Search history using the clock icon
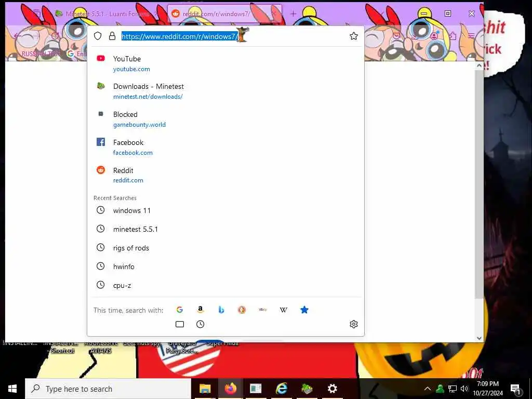The image size is (532, 399). (200, 324)
